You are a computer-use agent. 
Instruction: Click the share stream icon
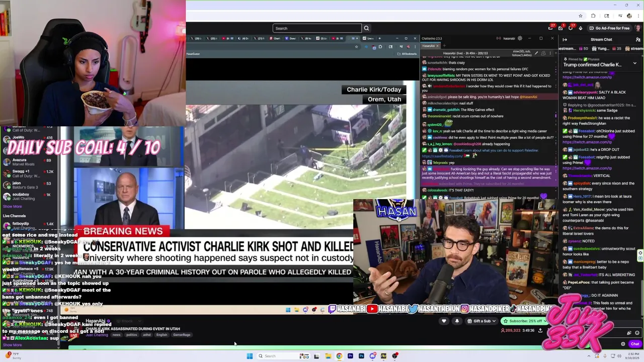(x=540, y=330)
